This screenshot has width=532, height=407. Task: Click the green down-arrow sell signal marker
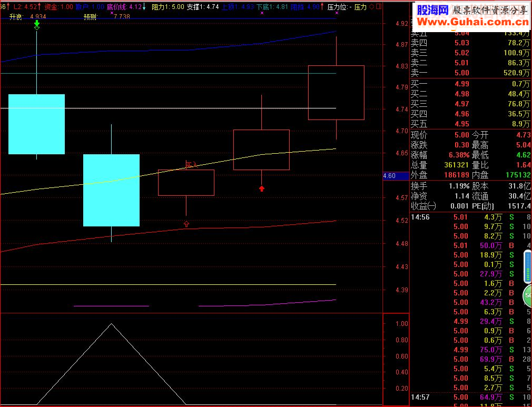point(37,25)
